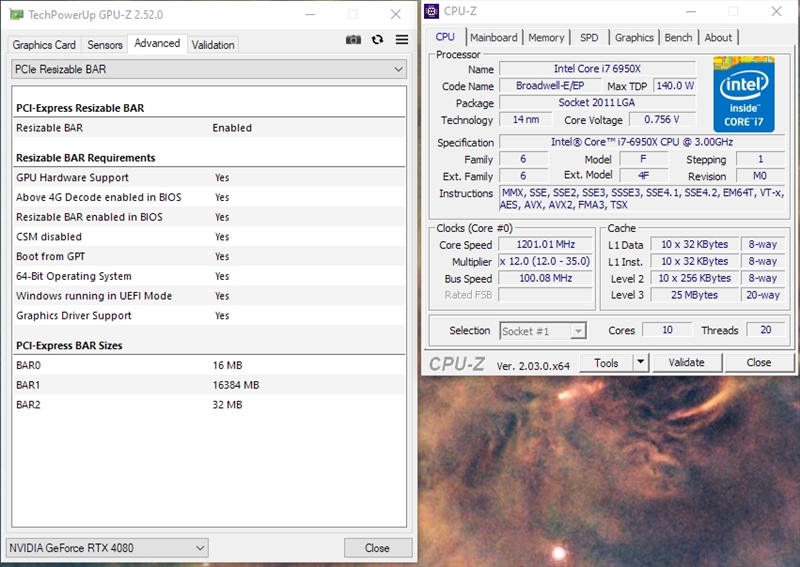The image size is (800, 567).
Task: Switch to the Sensors tab
Action: coord(105,45)
